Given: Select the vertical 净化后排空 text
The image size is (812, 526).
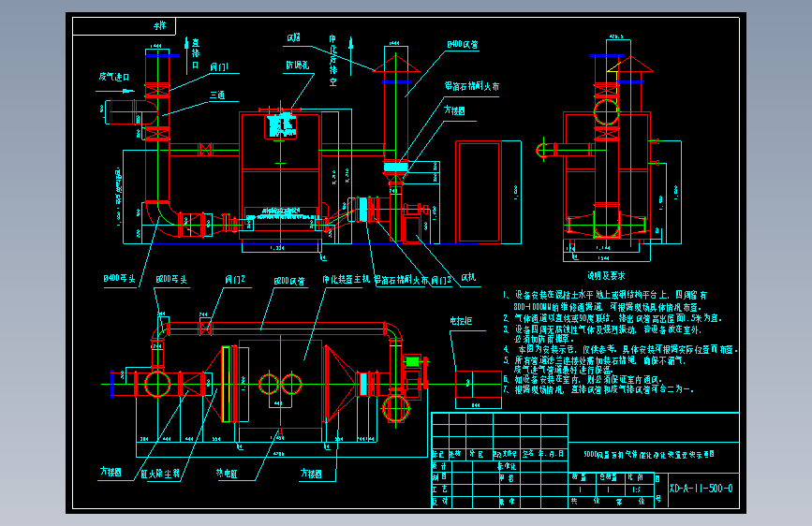Looking at the screenshot, I should [333, 61].
